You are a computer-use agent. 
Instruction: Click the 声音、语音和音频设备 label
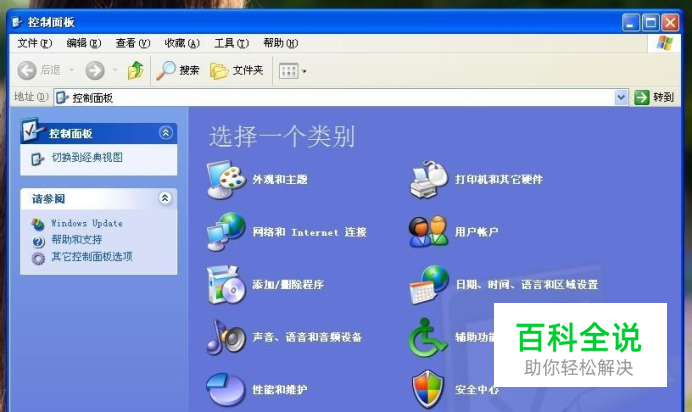click(307, 337)
